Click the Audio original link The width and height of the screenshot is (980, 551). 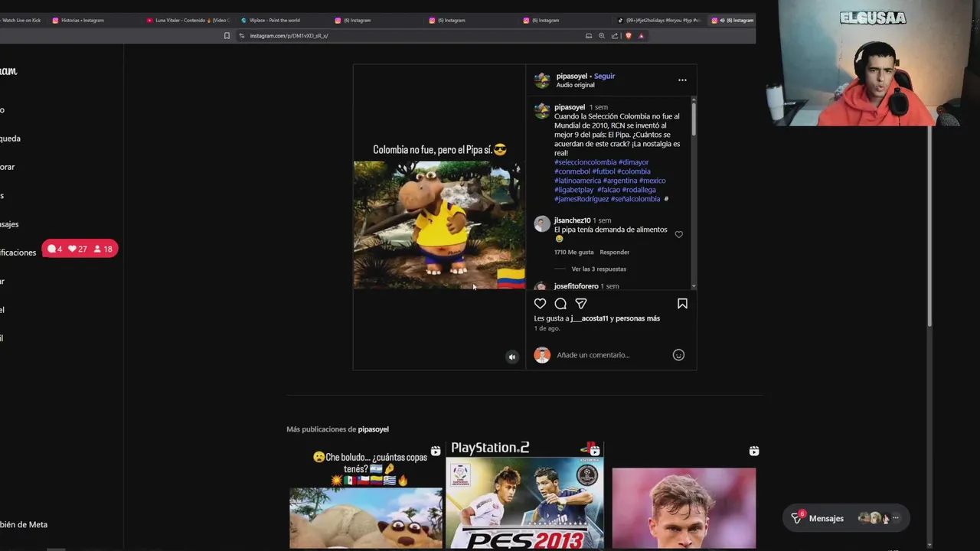[x=575, y=85]
